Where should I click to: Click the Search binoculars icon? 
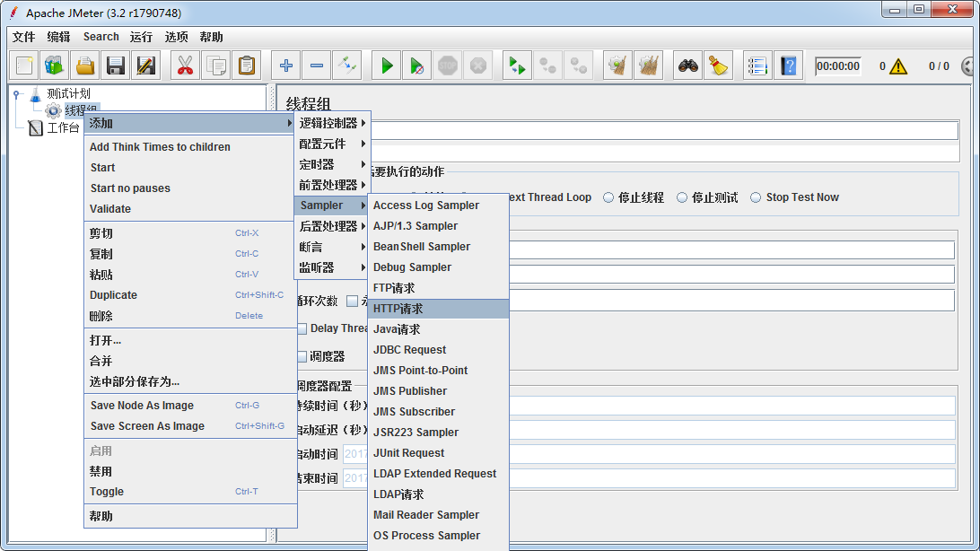(x=688, y=66)
